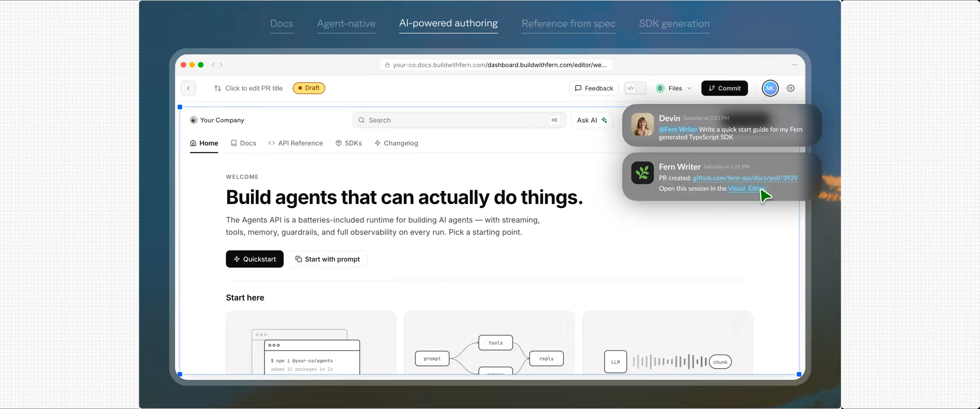The image size is (980, 409).
Task: Click the browser forward arrow
Action: pyautogui.click(x=221, y=65)
